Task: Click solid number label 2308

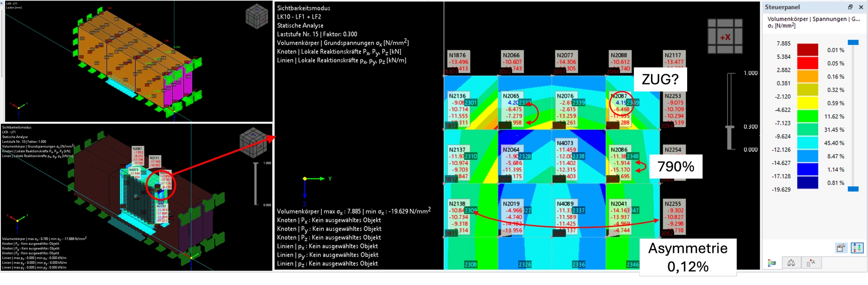Action: tap(471, 265)
